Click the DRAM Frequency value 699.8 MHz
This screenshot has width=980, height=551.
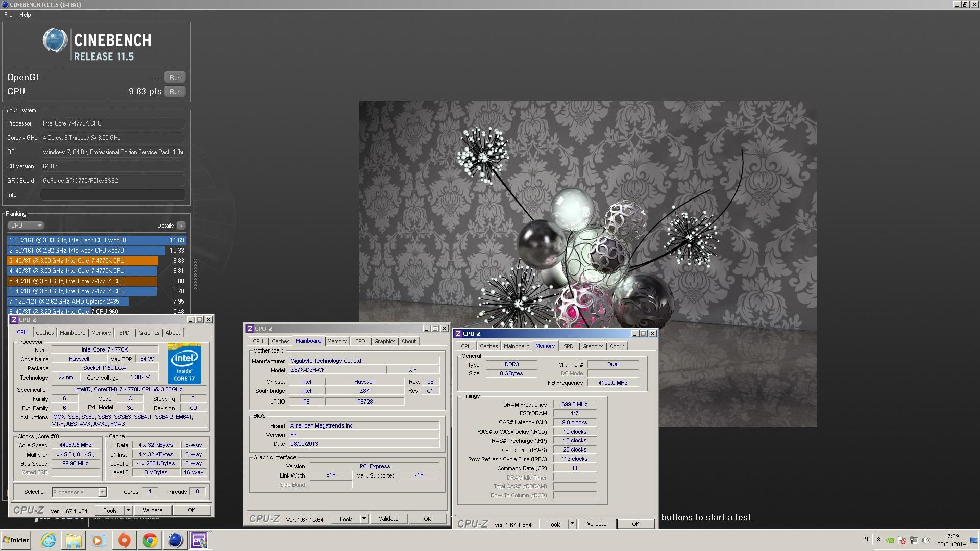pyautogui.click(x=575, y=404)
